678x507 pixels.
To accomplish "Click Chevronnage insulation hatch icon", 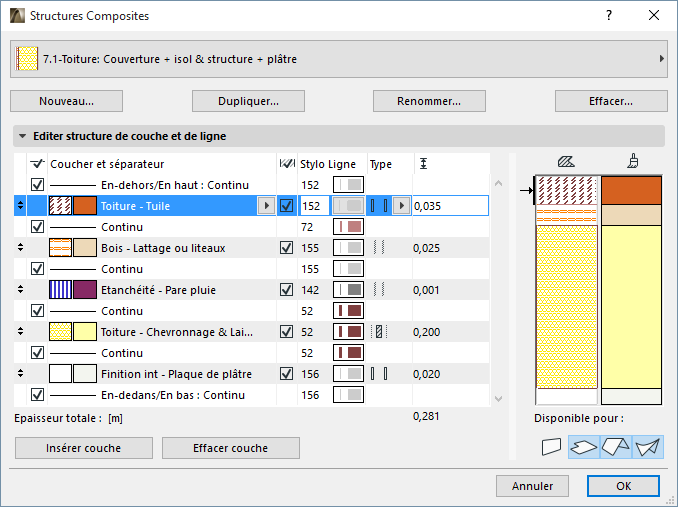I will coord(61,332).
